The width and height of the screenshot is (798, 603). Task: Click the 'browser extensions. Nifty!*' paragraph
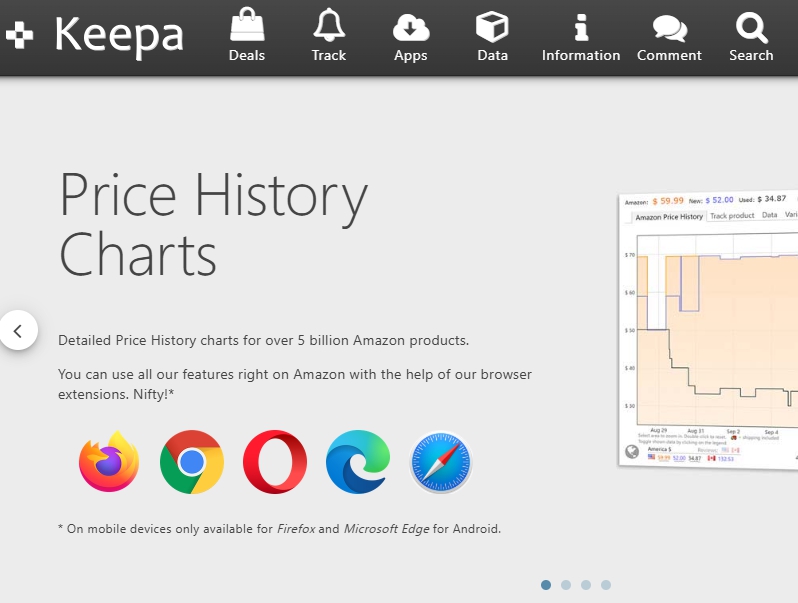pos(295,384)
